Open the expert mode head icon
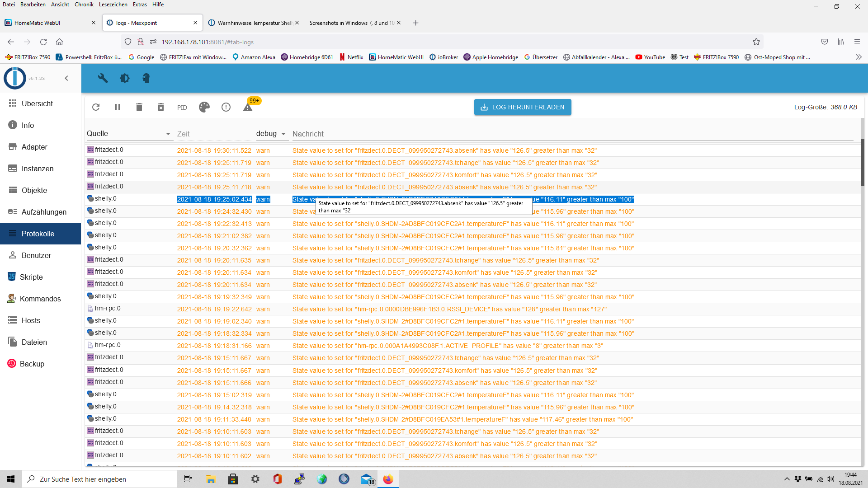Viewport: 868px width, 488px height. (146, 78)
